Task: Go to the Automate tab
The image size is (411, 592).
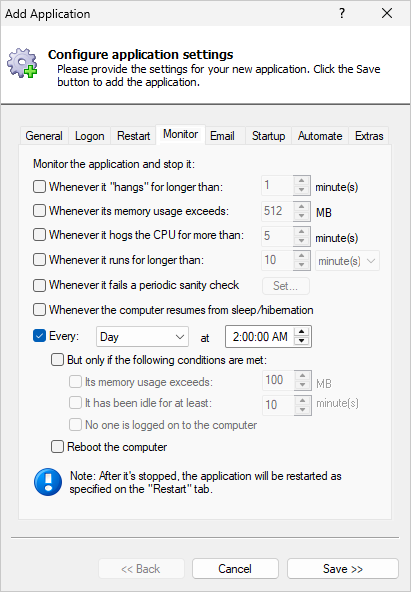Action: [x=320, y=136]
